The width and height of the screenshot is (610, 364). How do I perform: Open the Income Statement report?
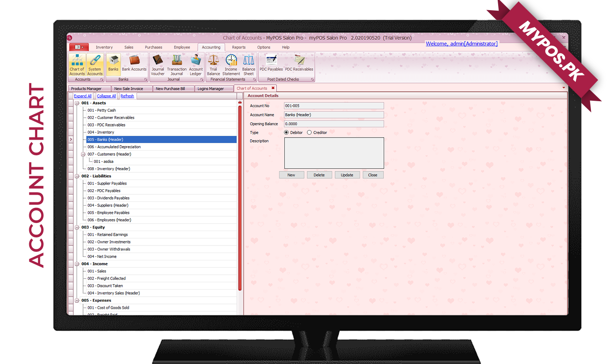(x=231, y=65)
